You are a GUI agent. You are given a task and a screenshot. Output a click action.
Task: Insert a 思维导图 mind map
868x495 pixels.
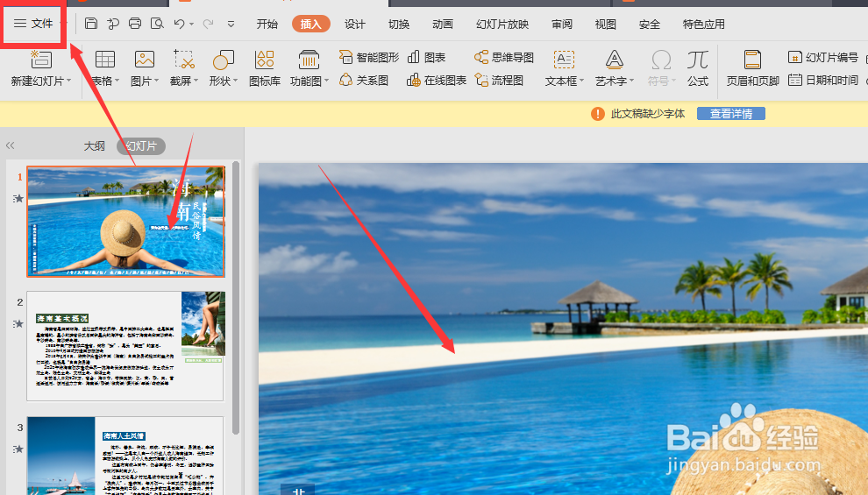(x=504, y=57)
